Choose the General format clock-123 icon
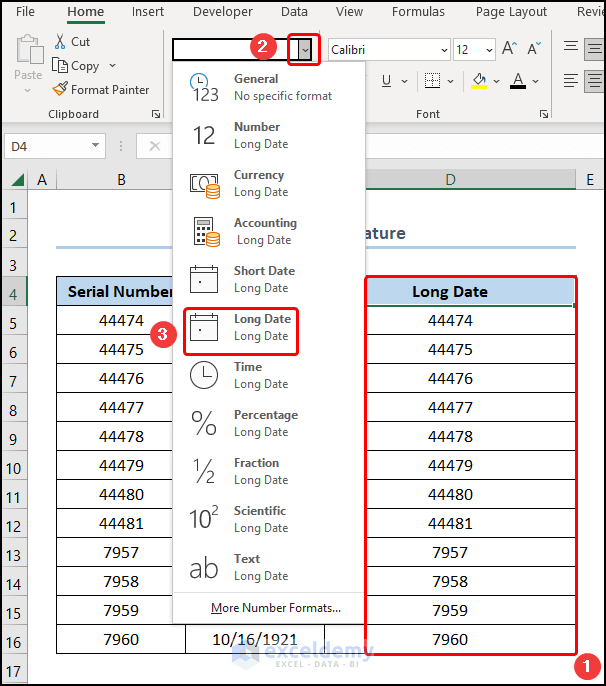606x686 pixels. (x=204, y=88)
